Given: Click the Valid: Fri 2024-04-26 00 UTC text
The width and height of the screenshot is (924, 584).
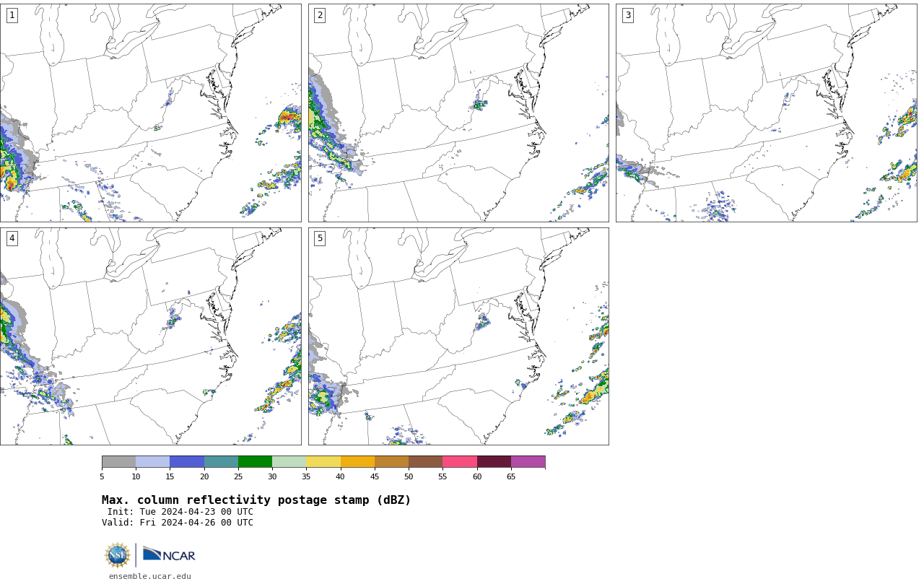Looking at the screenshot, I should [x=178, y=523].
